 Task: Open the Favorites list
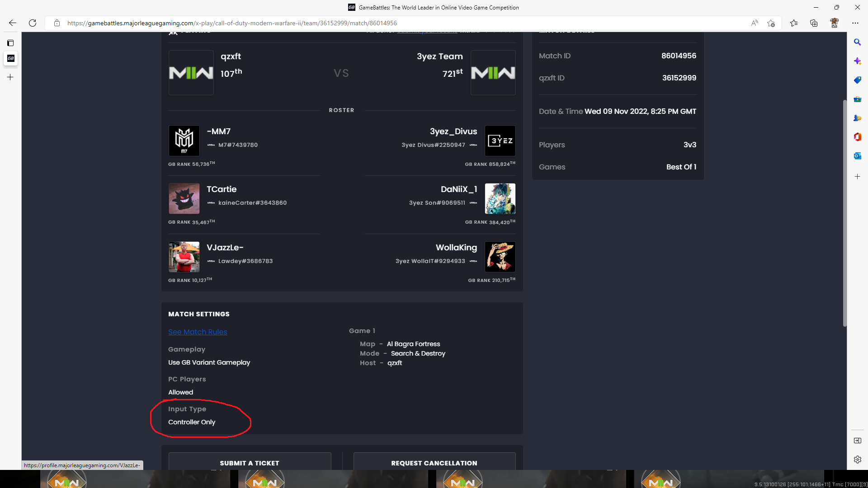pyautogui.click(x=794, y=23)
